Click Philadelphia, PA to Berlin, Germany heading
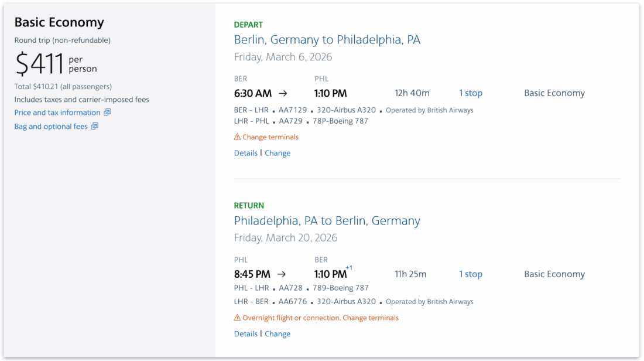This screenshot has width=644, height=361. (327, 221)
